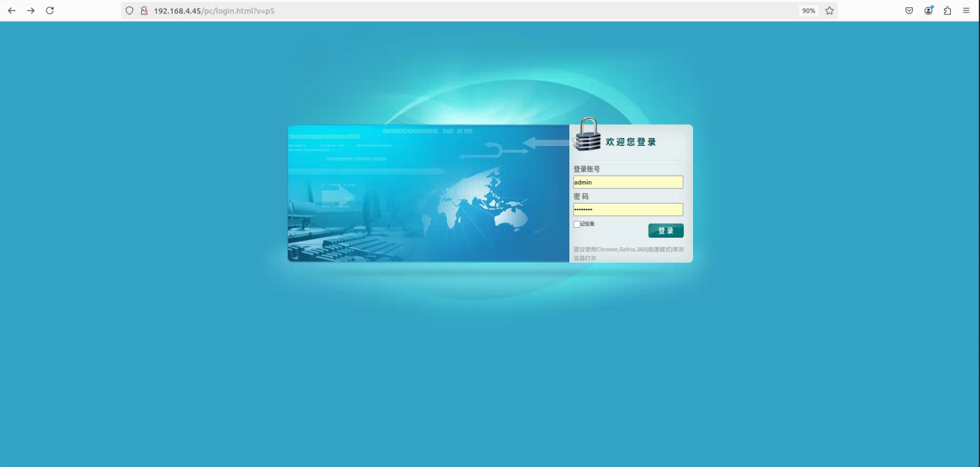The image size is (980, 467).
Task: Open the extensions puzzle icon
Action: click(x=948, y=11)
